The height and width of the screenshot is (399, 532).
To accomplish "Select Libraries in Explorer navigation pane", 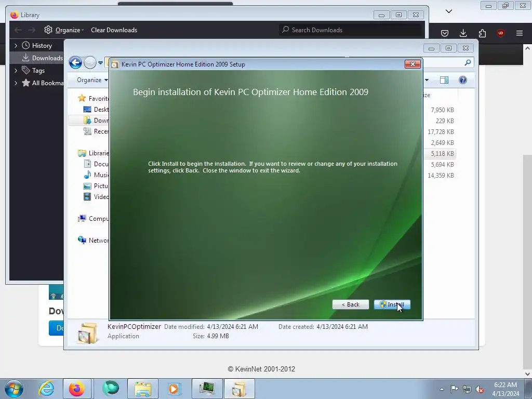I will coord(93,153).
